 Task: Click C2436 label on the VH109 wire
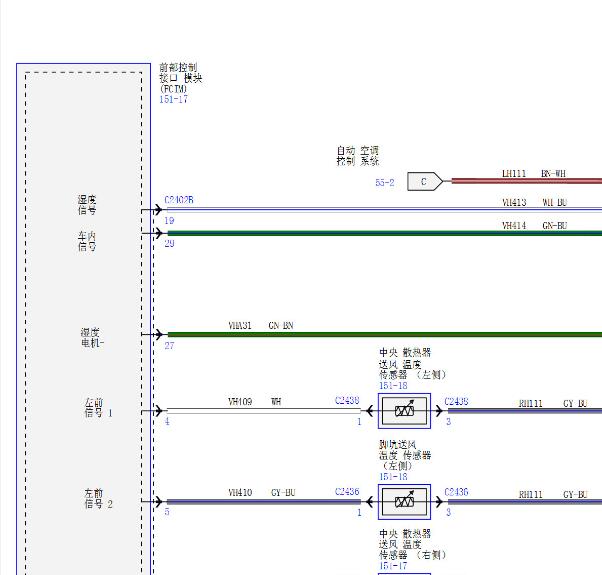[347, 400]
